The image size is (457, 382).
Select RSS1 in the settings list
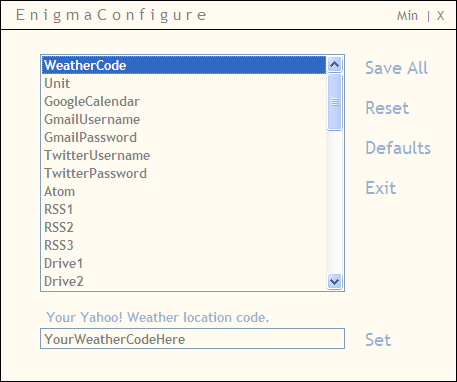(x=184, y=209)
